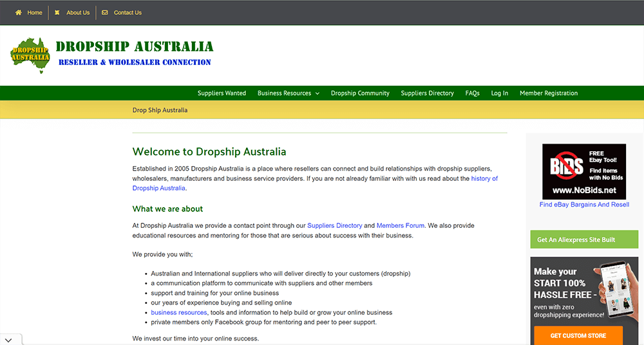Follow the Members Forum link
The width and height of the screenshot is (644, 345).
coord(401,225)
